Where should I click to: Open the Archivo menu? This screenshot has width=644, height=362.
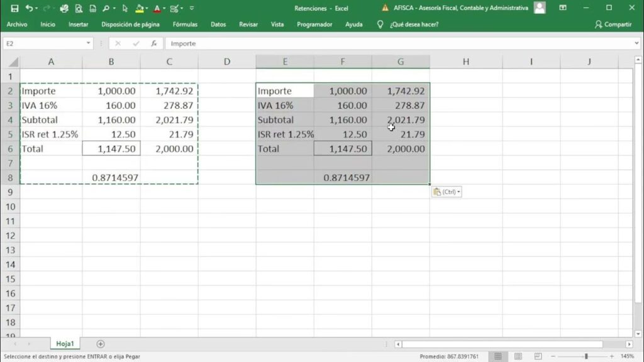coord(17,25)
